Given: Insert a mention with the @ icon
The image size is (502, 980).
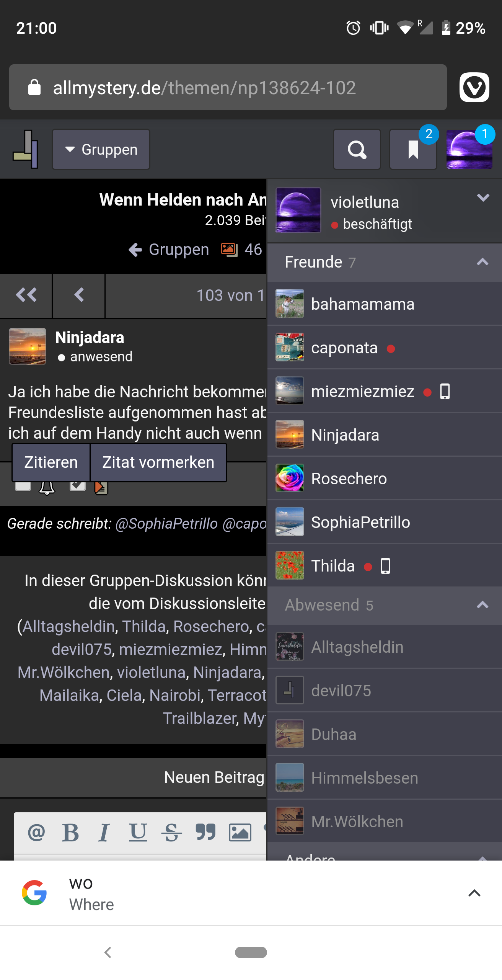Looking at the screenshot, I should [37, 832].
